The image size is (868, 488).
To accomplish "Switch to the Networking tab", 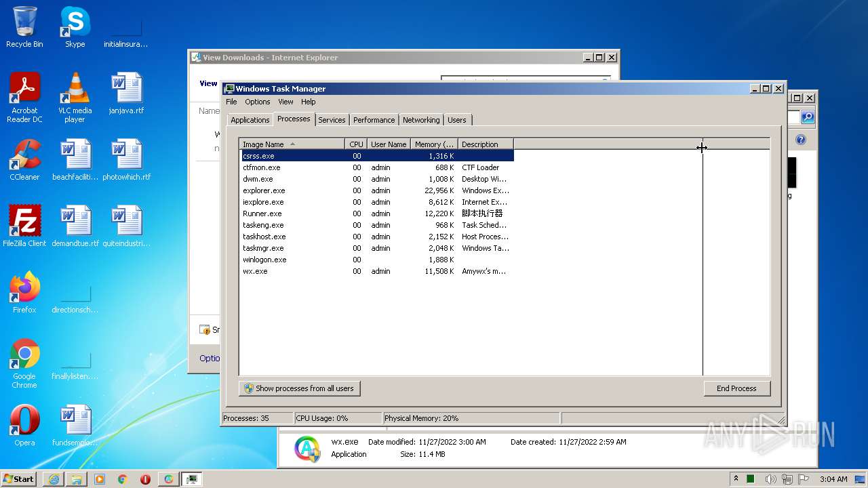I will pyautogui.click(x=420, y=120).
